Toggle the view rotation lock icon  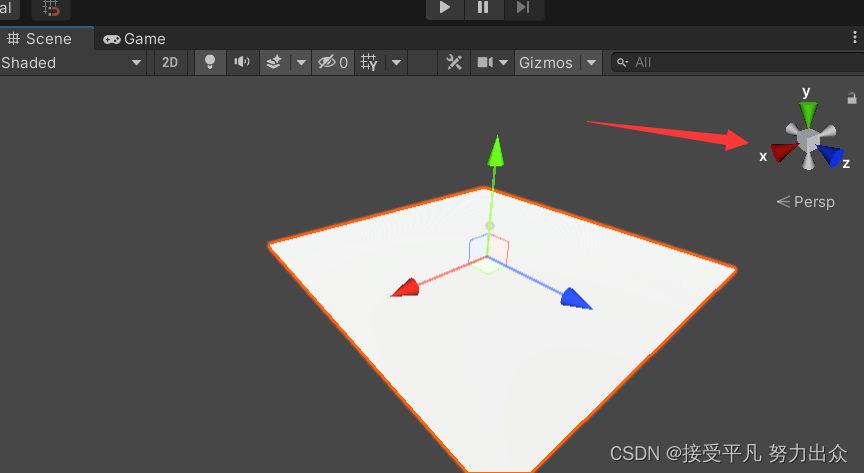pos(852,99)
